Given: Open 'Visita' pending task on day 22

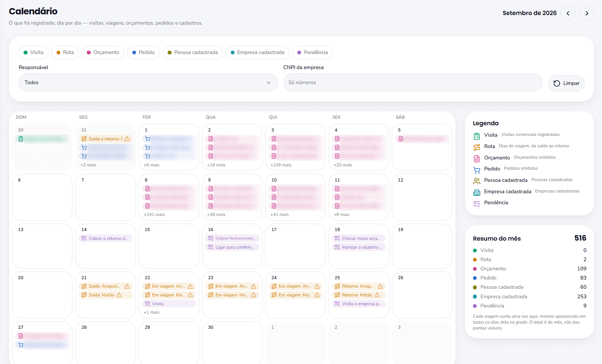Looking at the screenshot, I should 169,304.
